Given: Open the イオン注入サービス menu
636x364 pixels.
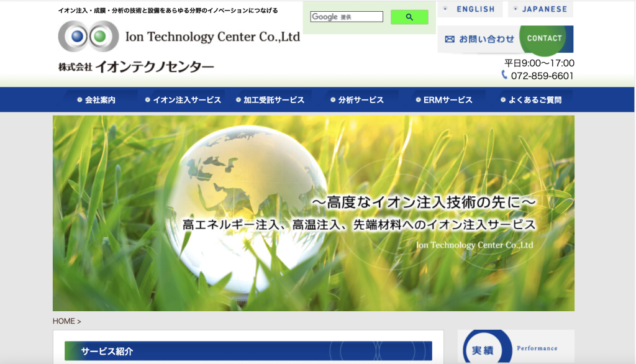Looking at the screenshot, I should click(x=183, y=100).
